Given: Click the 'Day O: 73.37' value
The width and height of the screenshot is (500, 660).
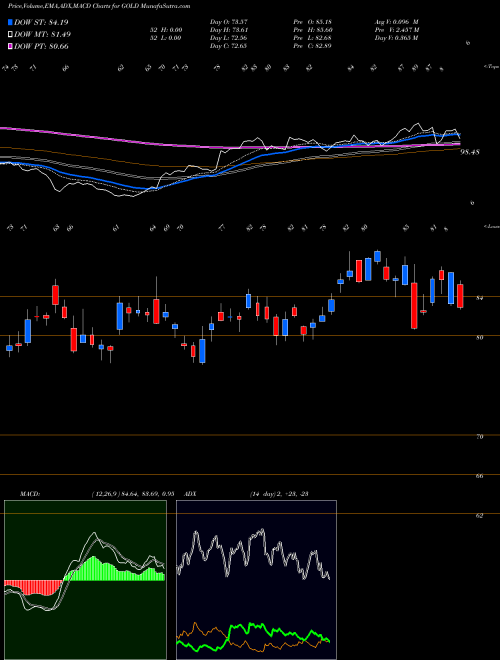Looking at the screenshot, I should 228,22.
